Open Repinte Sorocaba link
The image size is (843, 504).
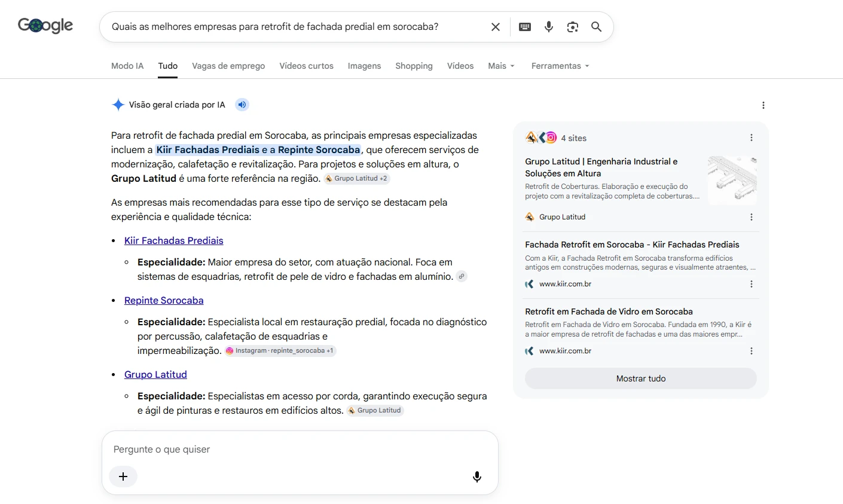164,300
